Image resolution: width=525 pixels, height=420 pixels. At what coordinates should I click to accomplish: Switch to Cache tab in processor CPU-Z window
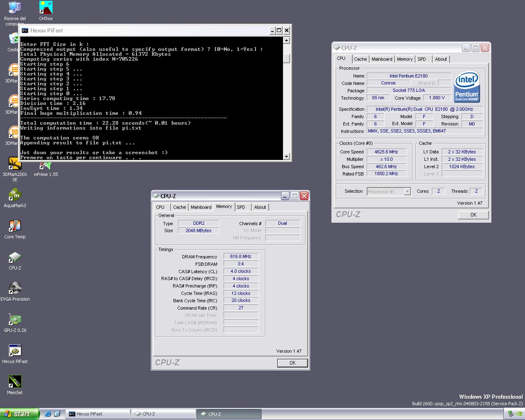(361, 59)
